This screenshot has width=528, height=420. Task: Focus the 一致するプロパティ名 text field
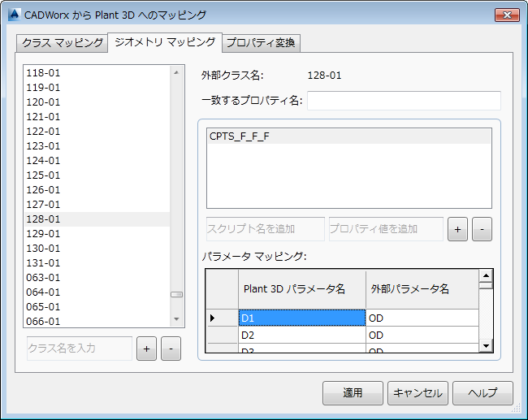point(404,101)
